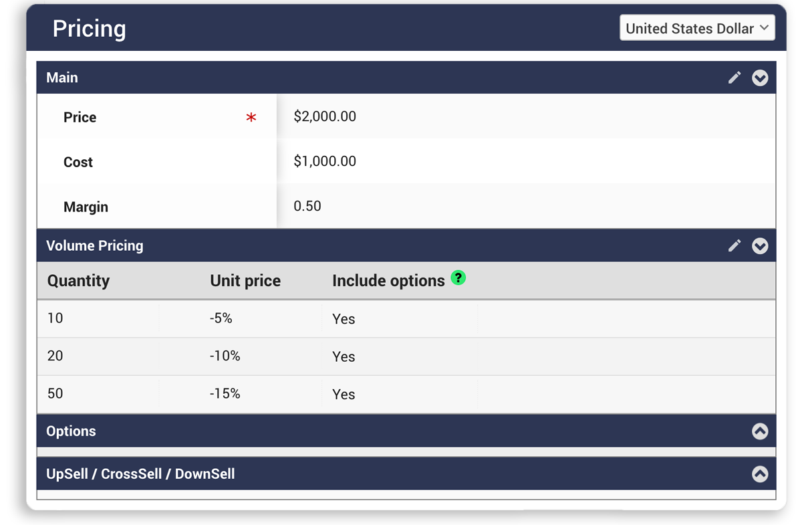Edit the Main pricing section
The width and height of the screenshot is (812, 525).
734,78
